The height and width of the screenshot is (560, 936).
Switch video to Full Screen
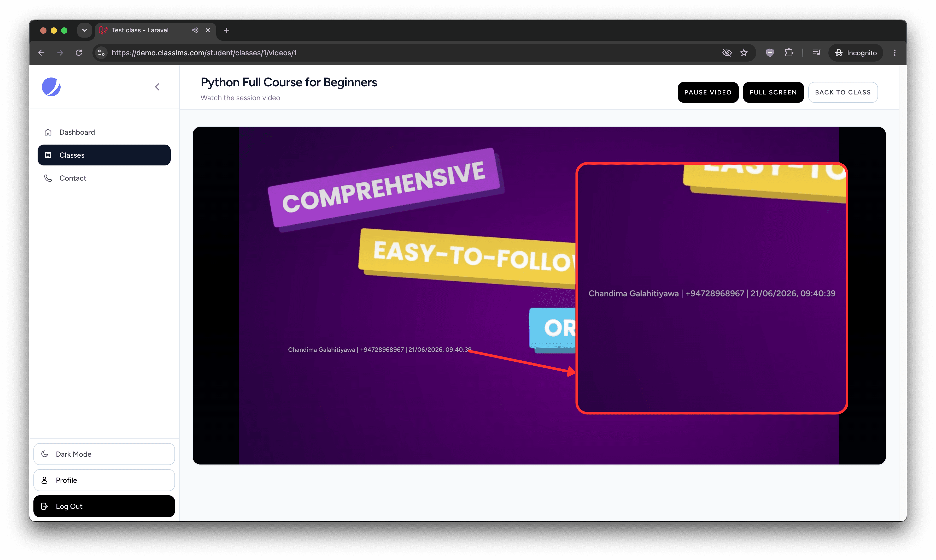(x=773, y=92)
